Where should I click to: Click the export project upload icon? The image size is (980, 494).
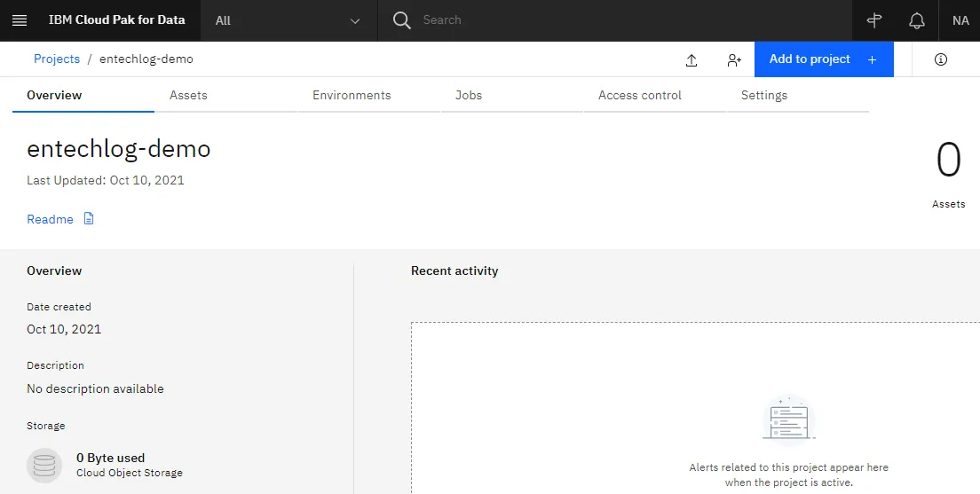(x=692, y=60)
